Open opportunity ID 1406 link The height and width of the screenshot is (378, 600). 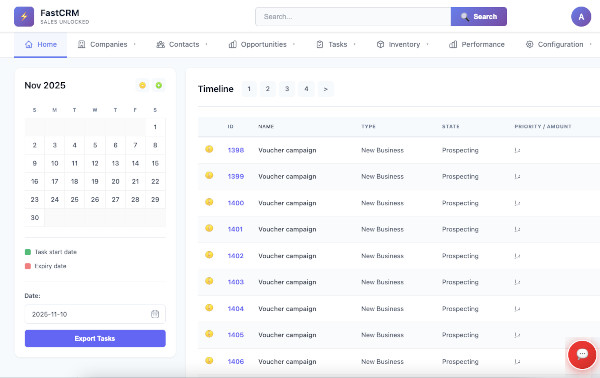[x=236, y=362]
